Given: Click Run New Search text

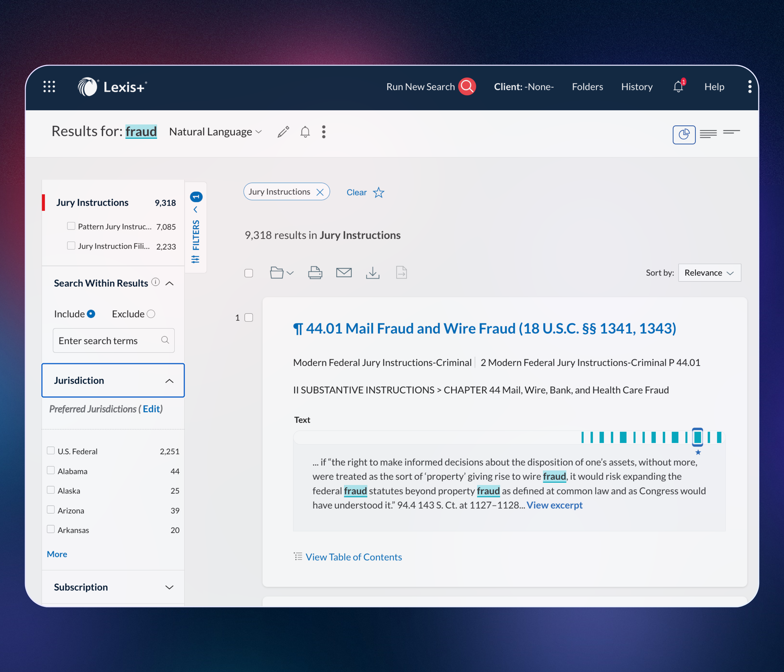Looking at the screenshot, I should click(420, 87).
